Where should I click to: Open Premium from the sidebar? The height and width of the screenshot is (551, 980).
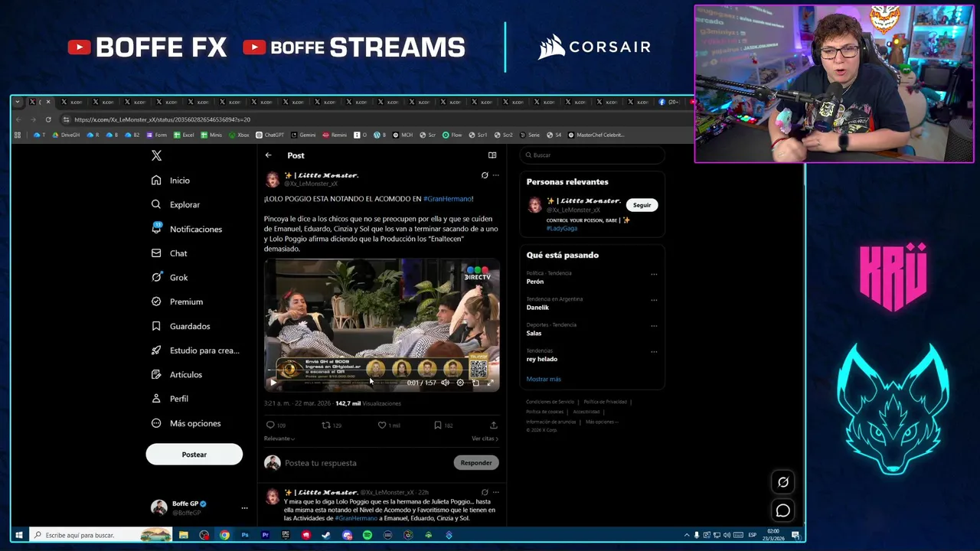click(x=177, y=302)
